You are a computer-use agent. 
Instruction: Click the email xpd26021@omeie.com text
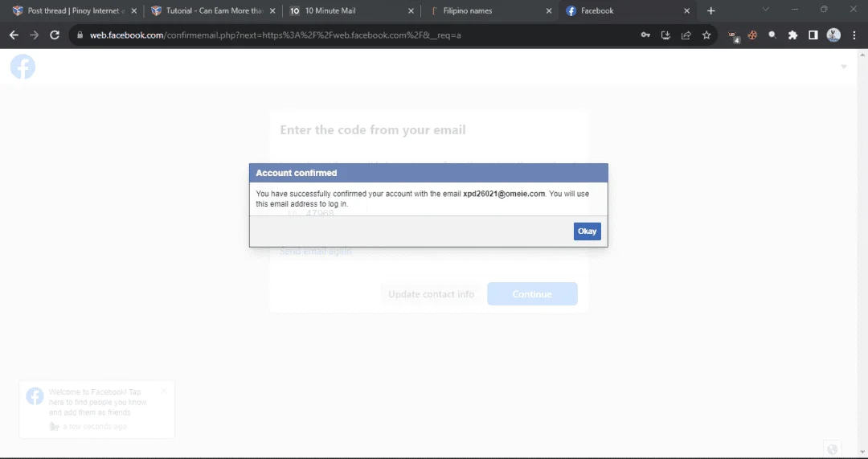pos(504,194)
